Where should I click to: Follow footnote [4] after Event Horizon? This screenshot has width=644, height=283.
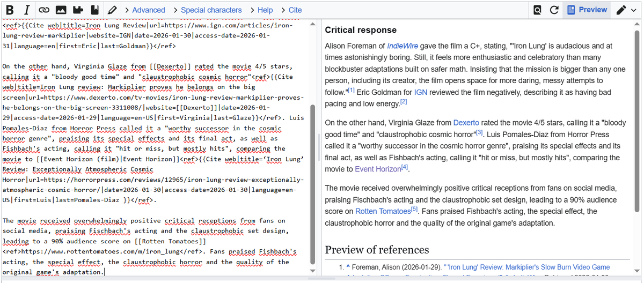tap(405, 167)
